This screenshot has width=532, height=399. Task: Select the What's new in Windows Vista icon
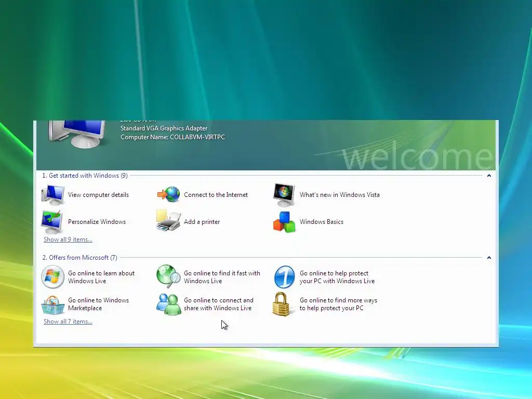(x=284, y=195)
